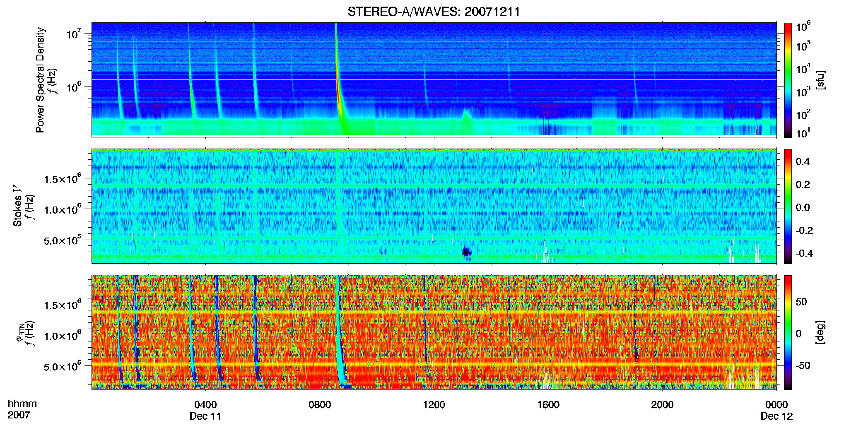
Task: Click the top panel power spectral density colorbar
Action: (x=788, y=80)
